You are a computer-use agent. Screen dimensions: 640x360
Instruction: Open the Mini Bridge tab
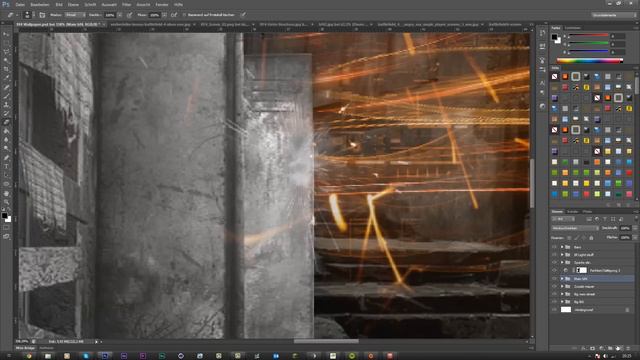(25, 348)
